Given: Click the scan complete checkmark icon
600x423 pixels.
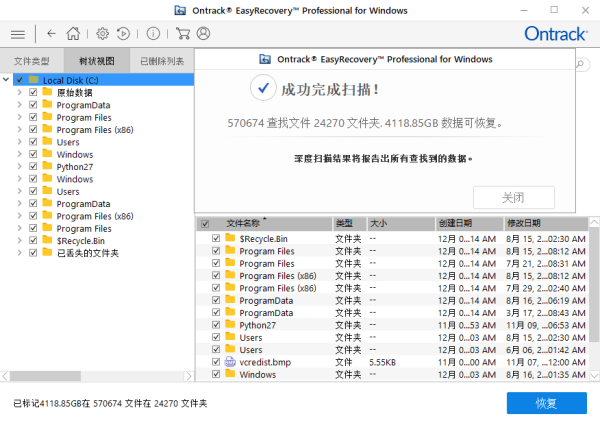Looking at the screenshot, I should pos(263,88).
